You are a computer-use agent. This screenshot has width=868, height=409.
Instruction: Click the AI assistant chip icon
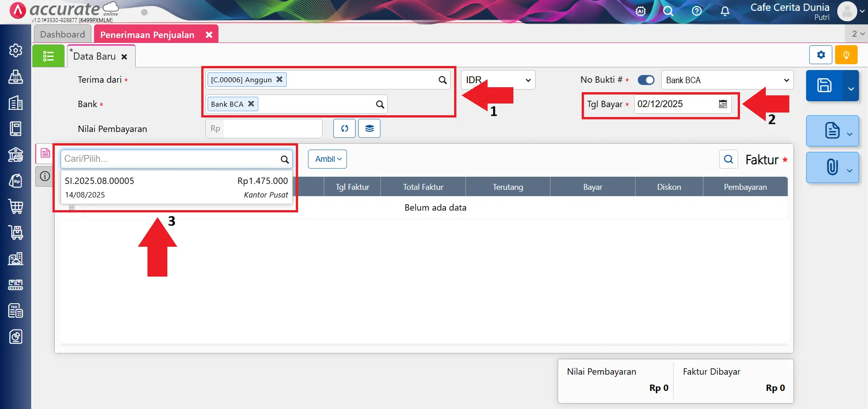click(640, 11)
